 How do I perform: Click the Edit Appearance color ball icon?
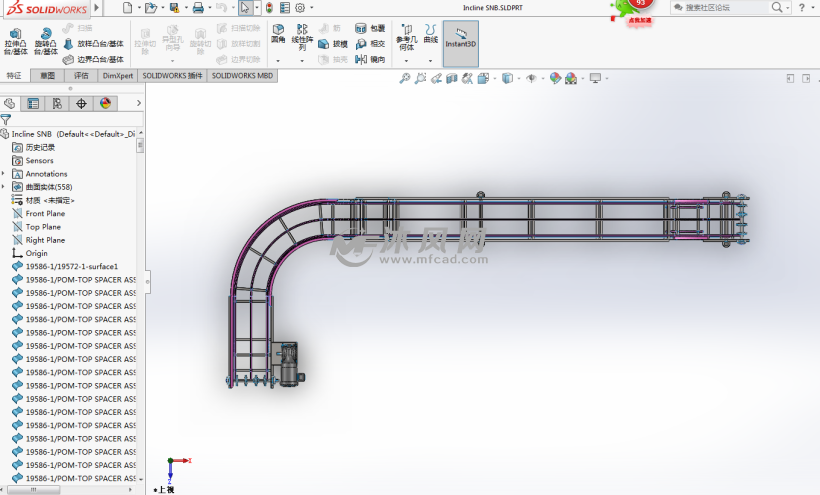click(x=555, y=78)
